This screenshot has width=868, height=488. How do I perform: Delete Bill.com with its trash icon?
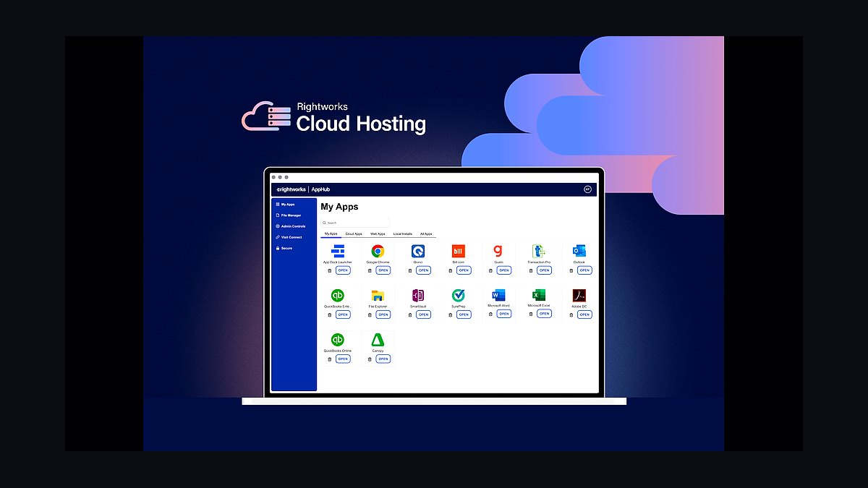coord(451,270)
